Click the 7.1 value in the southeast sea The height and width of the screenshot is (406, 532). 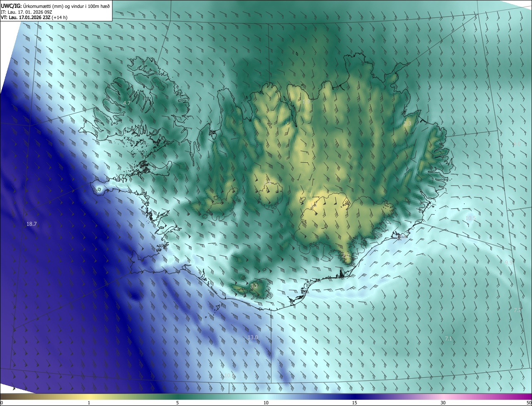pos(448,339)
